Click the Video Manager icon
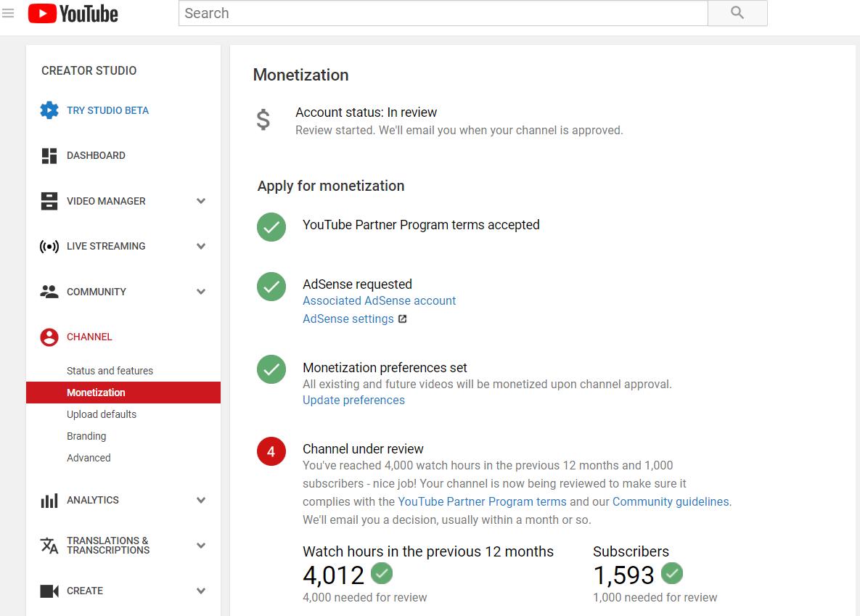Viewport: 860px width, 616px height. coord(49,201)
